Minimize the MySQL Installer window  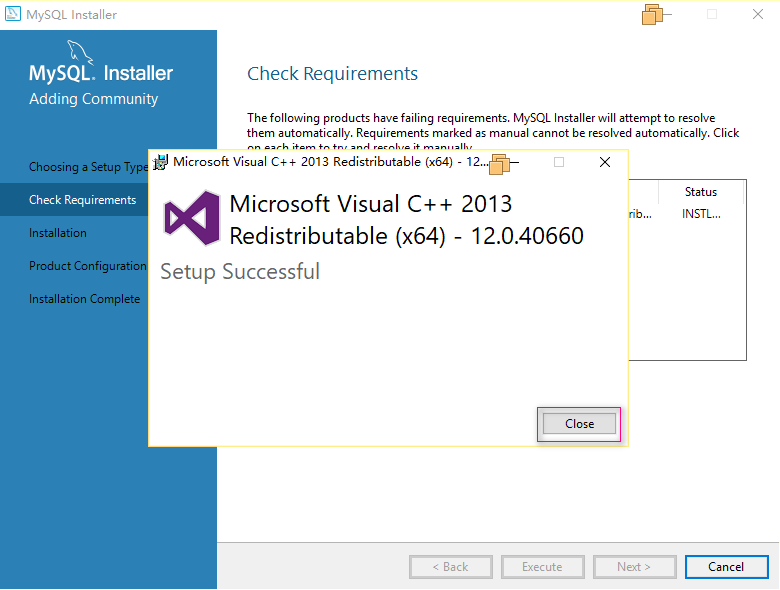(667, 14)
